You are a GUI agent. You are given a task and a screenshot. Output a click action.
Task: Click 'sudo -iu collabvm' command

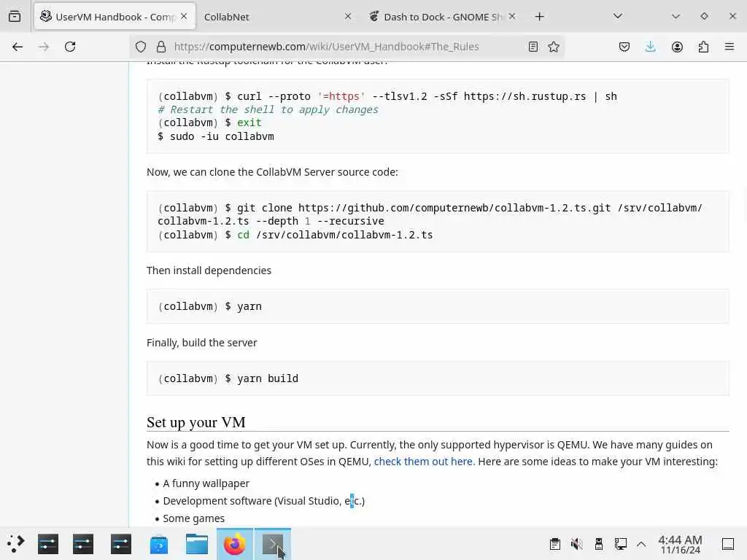222,136
